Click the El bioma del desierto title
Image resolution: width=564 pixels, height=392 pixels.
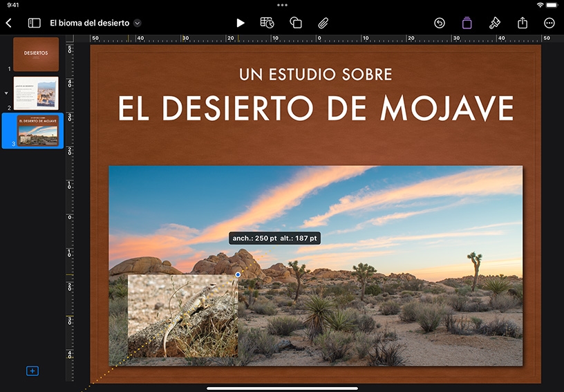90,23
